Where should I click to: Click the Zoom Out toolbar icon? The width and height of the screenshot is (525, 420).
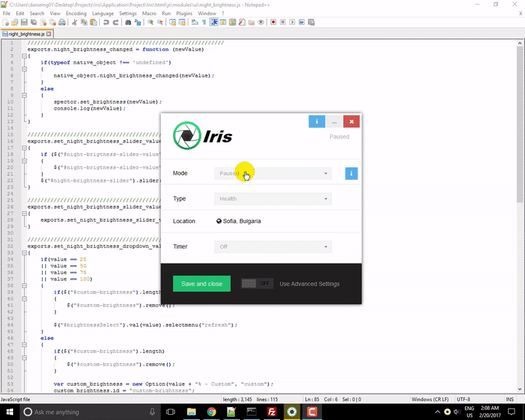coord(160,22)
